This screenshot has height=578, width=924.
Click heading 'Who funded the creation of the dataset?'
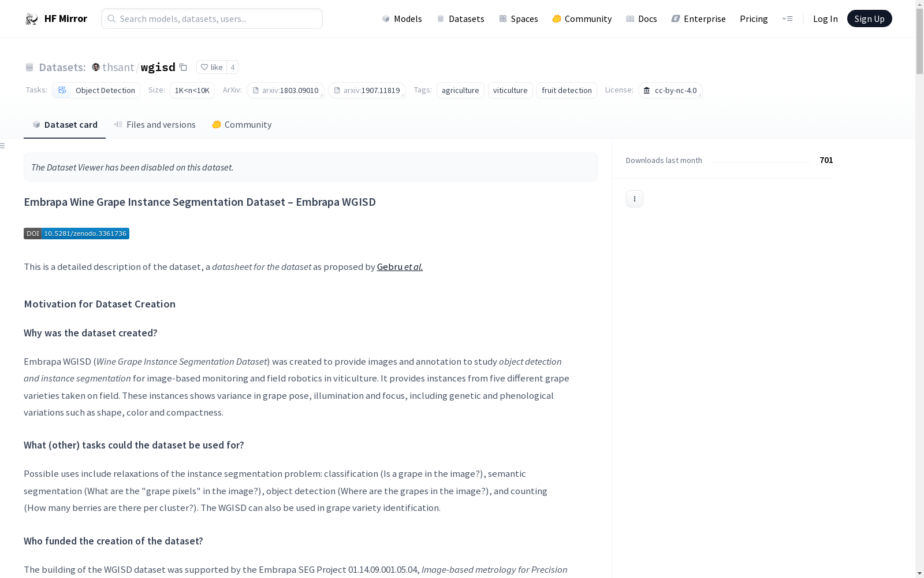pos(113,541)
